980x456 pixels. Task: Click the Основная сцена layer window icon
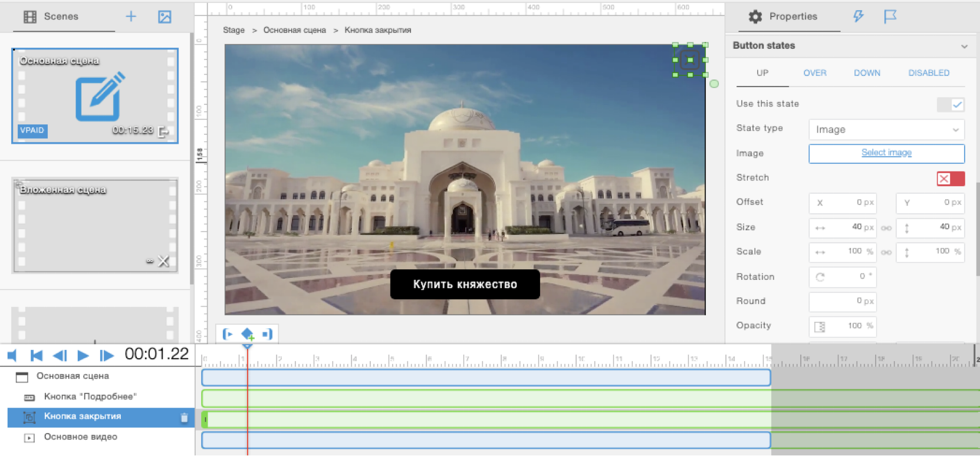[x=22, y=376]
